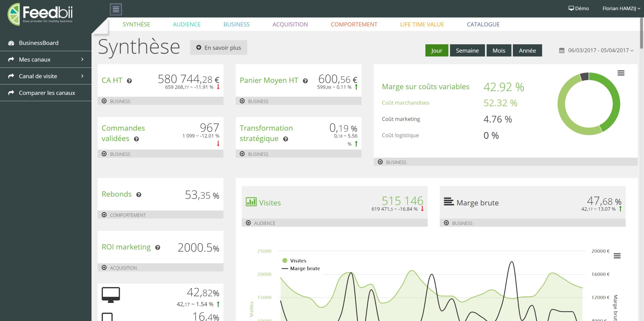
Task: Switch to Année view
Action: (527, 50)
